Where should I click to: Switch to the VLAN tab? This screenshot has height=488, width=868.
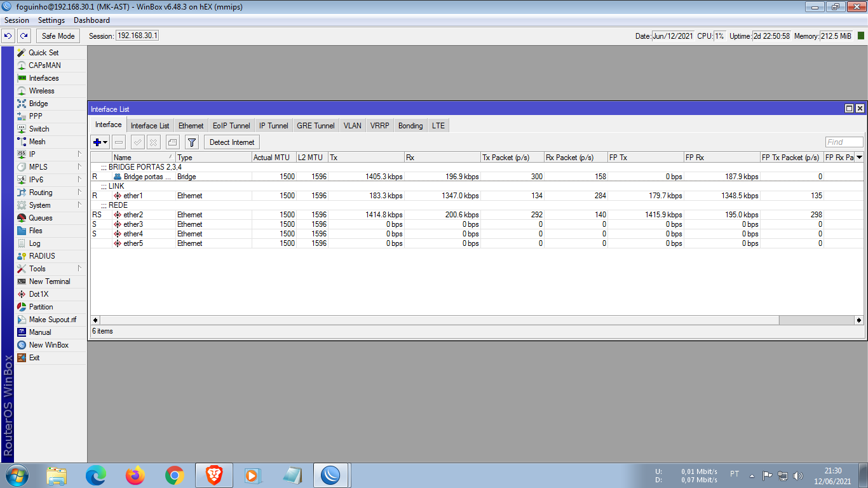(353, 126)
